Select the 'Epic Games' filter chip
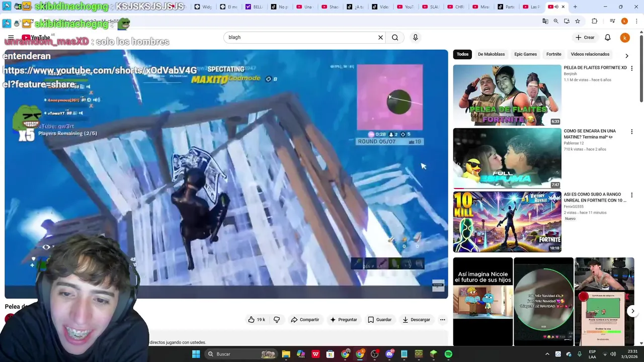Viewport: 644px width, 362px height. coord(525,54)
